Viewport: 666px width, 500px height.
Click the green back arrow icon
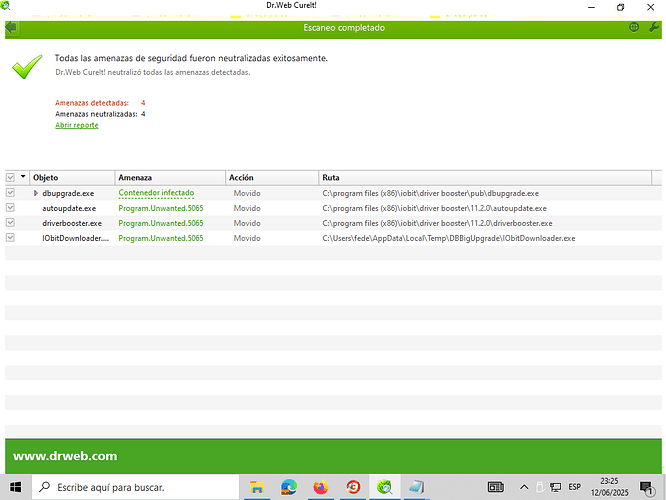11,28
